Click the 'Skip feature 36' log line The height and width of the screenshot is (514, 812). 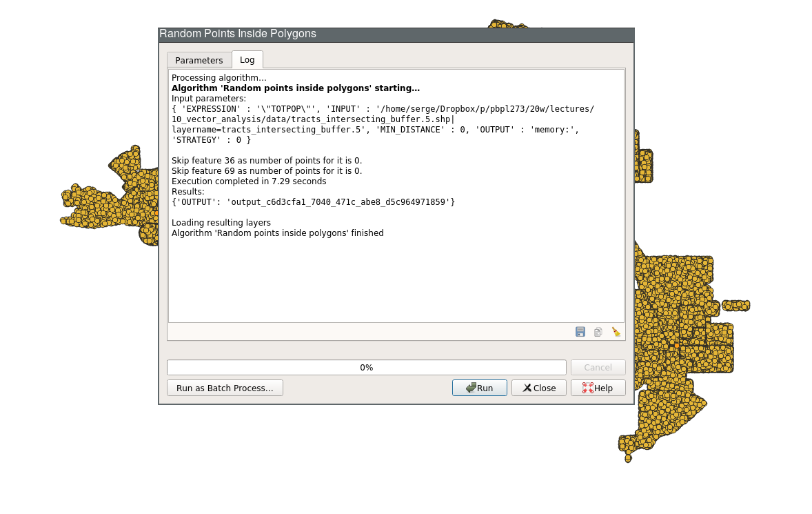click(x=267, y=161)
